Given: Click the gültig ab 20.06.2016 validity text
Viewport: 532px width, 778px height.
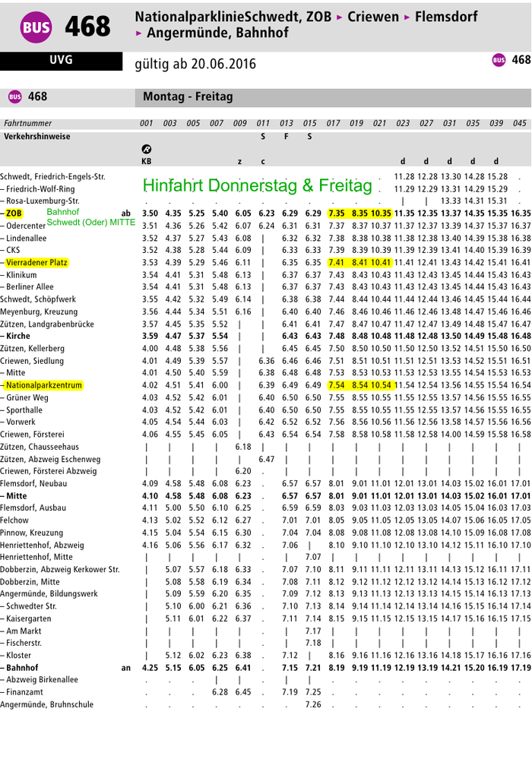Looking at the screenshot, I should point(195,64).
